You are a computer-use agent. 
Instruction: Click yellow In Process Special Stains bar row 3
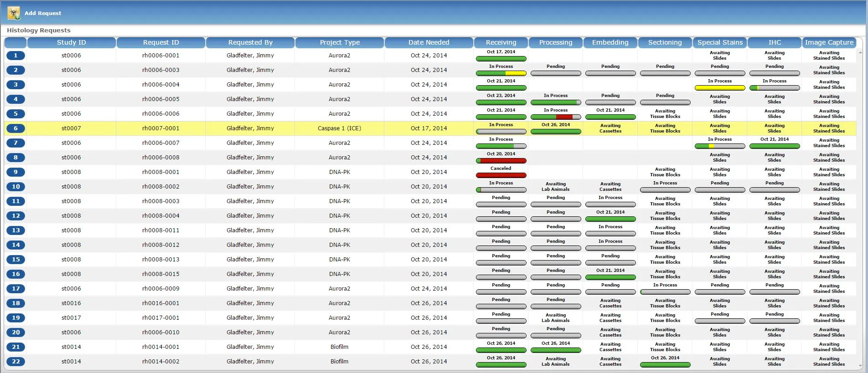point(720,88)
